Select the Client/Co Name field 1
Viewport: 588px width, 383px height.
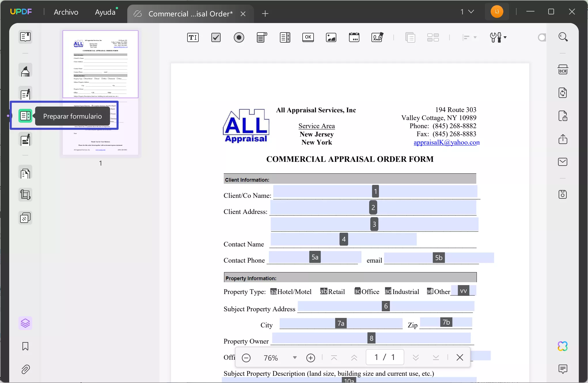pyautogui.click(x=375, y=192)
